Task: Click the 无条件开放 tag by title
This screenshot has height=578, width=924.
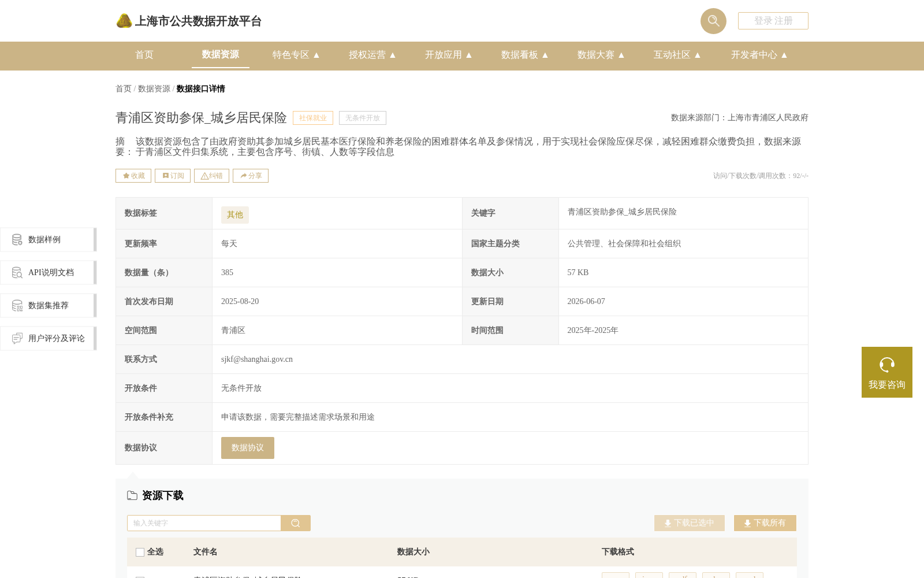Action: coord(363,118)
